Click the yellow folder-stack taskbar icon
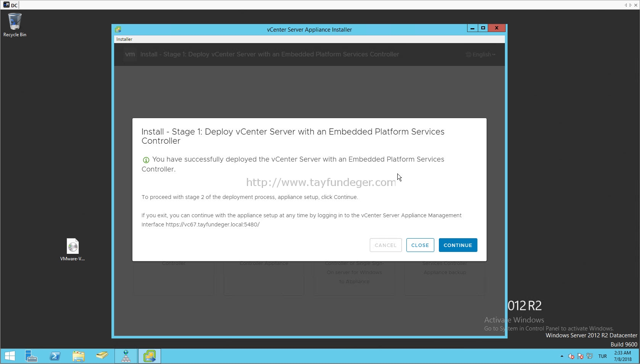The height and width of the screenshot is (364, 640). pyautogui.click(x=102, y=356)
